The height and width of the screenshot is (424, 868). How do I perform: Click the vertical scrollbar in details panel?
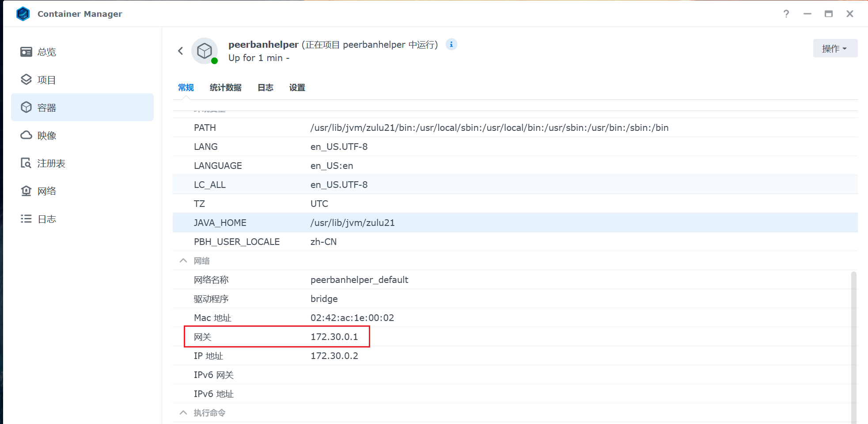coord(853,345)
